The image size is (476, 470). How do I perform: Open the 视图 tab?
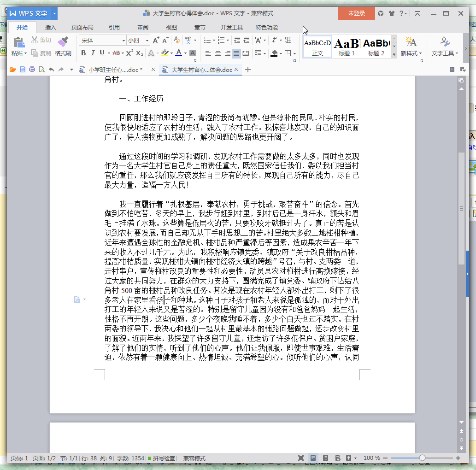(171, 27)
